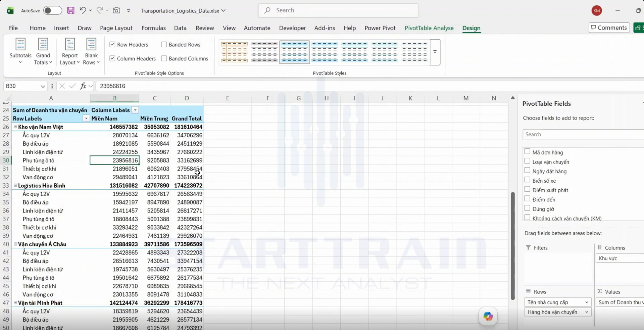Open the Report Layout menu

(70, 51)
